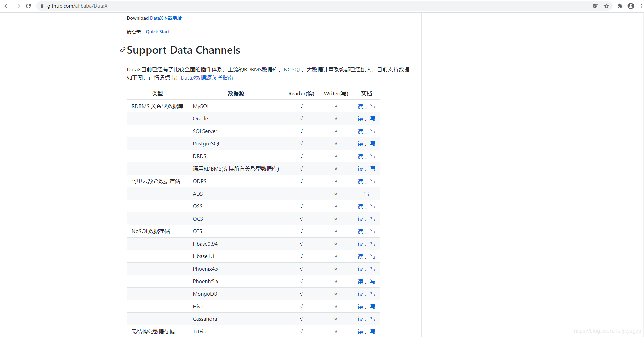This screenshot has width=644, height=337.
Task: Click the NoSQL数据存储 type cell
Action: coord(157,231)
